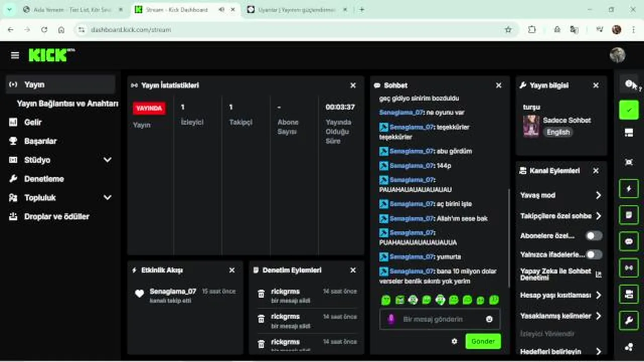Open Yayın Bağlantısı ve Anahtarı
644x362 pixels.
click(x=67, y=104)
